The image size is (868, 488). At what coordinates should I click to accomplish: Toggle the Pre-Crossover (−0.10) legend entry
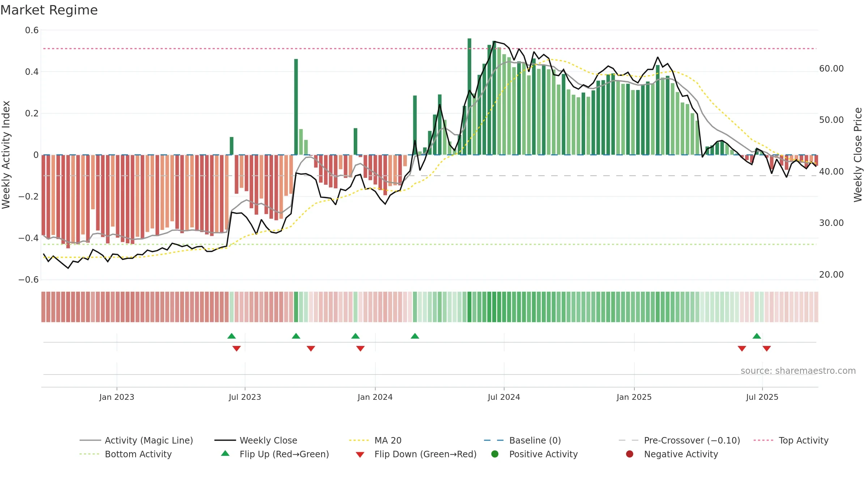(x=680, y=440)
